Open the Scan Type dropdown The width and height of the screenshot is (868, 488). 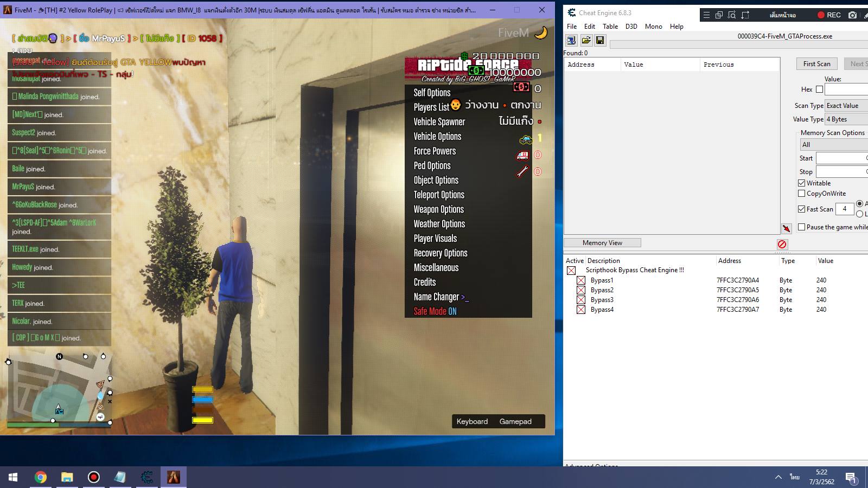click(846, 106)
